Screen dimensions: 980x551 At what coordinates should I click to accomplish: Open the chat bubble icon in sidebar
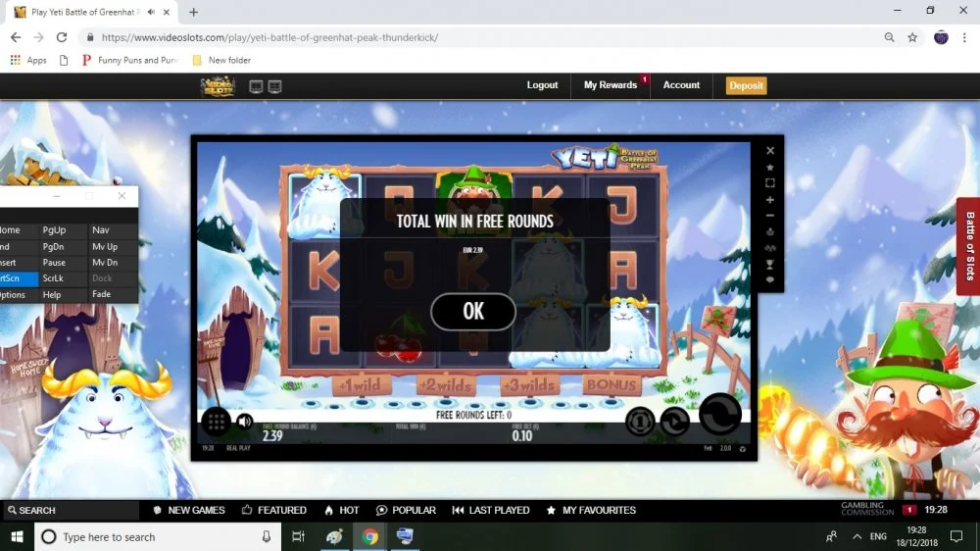tap(770, 280)
